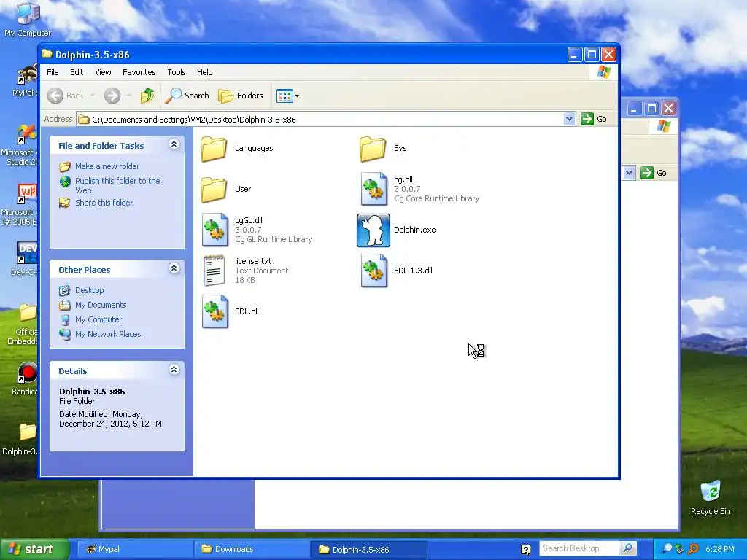Switch to Downloads taskbar button
The height and width of the screenshot is (560, 747).
[252, 550]
